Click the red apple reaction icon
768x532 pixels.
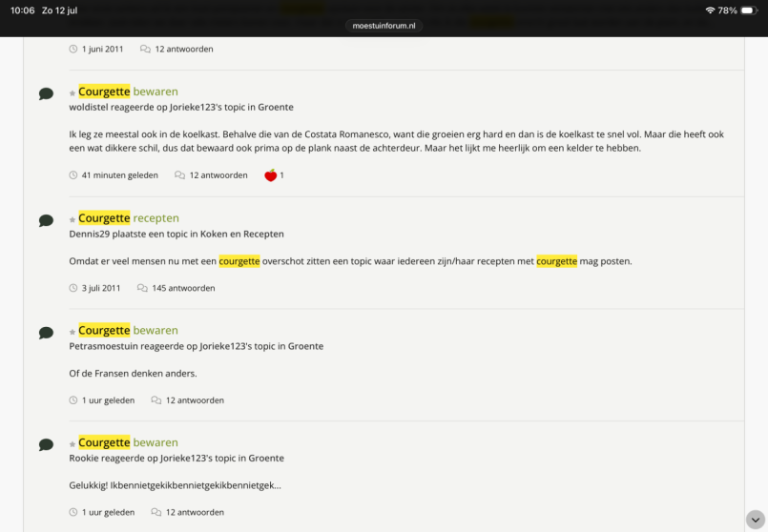coord(270,175)
